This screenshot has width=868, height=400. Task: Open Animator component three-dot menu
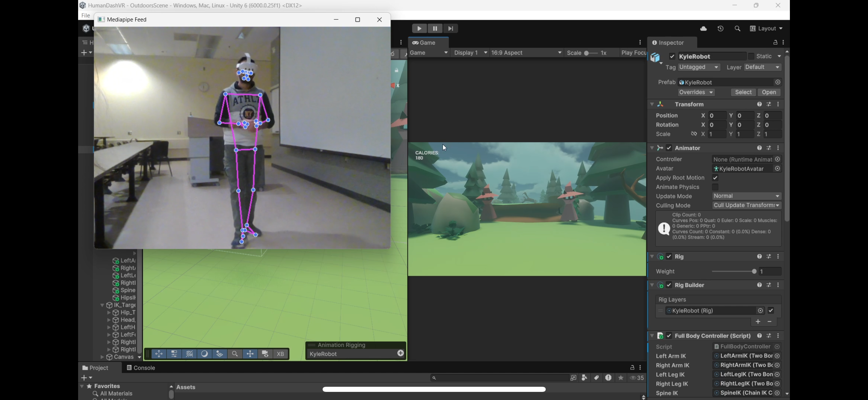pos(778,148)
